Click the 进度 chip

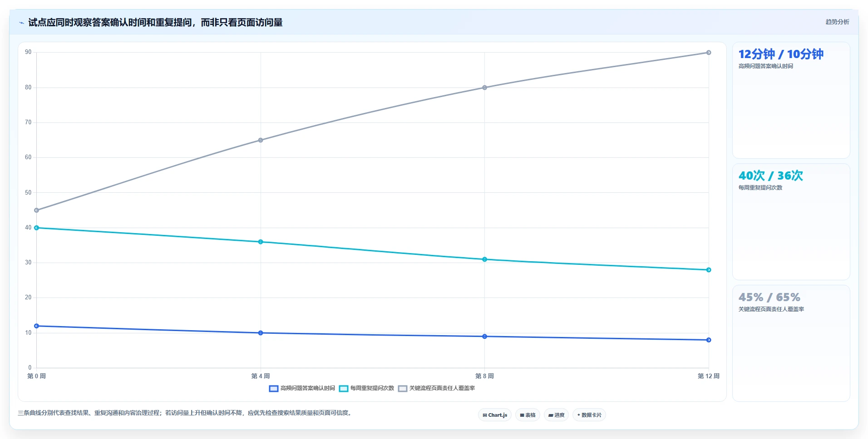coord(556,415)
